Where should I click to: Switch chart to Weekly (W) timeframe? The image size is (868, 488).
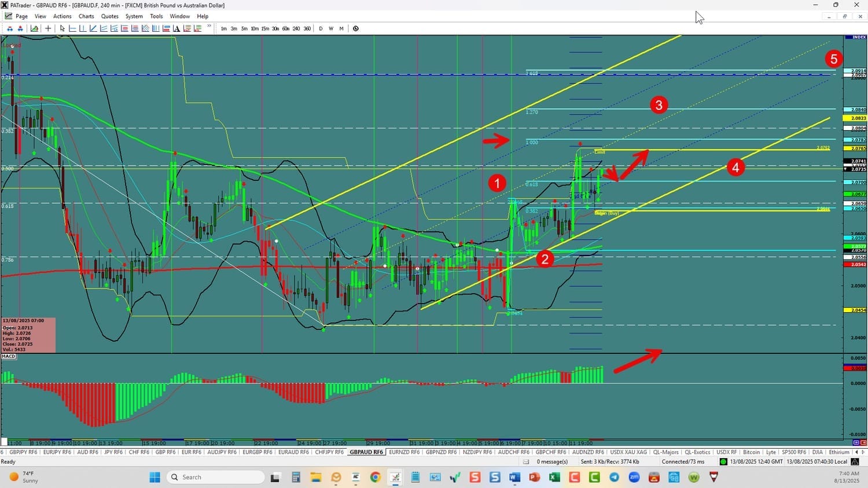pyautogui.click(x=331, y=28)
